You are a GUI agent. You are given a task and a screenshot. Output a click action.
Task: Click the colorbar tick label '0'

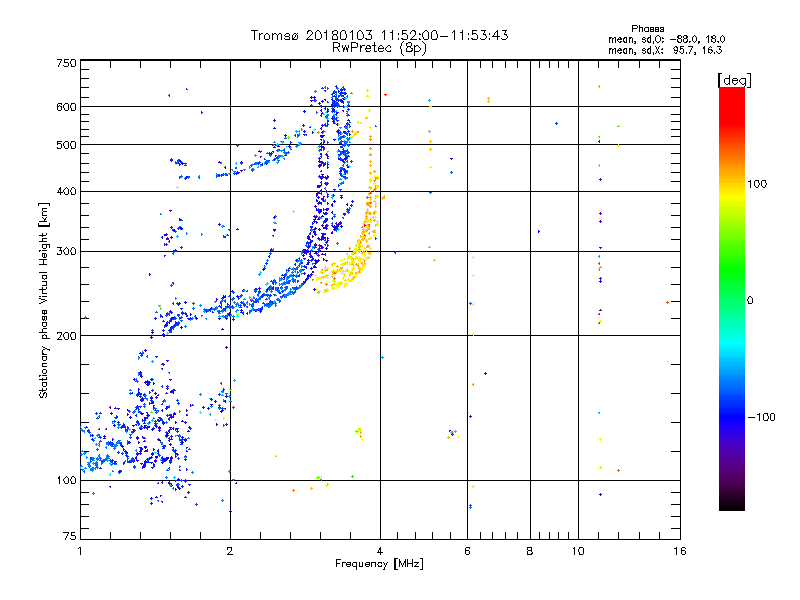749,301
